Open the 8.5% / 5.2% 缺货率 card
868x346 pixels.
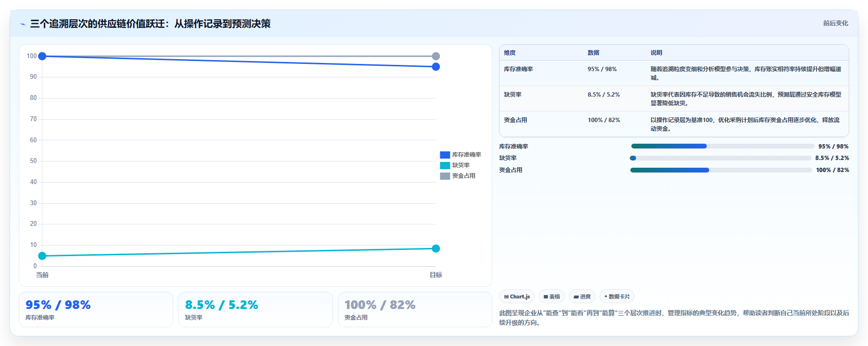[x=255, y=309]
